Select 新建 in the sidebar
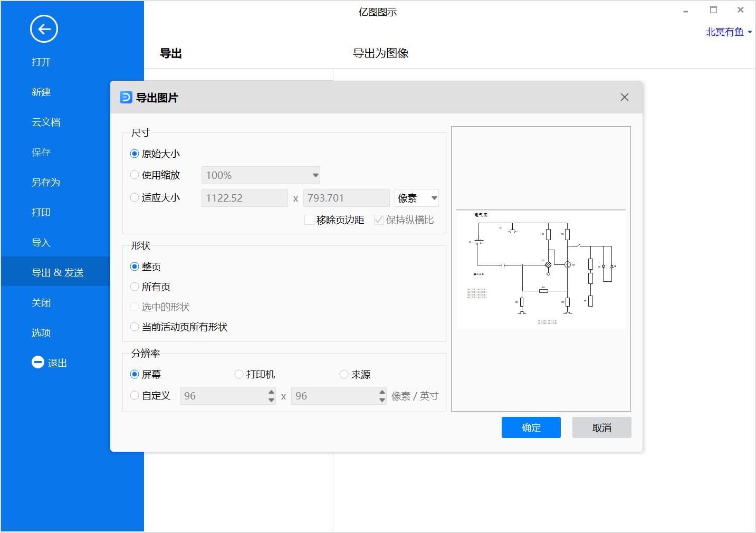Image resolution: width=756 pixels, height=533 pixels. 41,92
